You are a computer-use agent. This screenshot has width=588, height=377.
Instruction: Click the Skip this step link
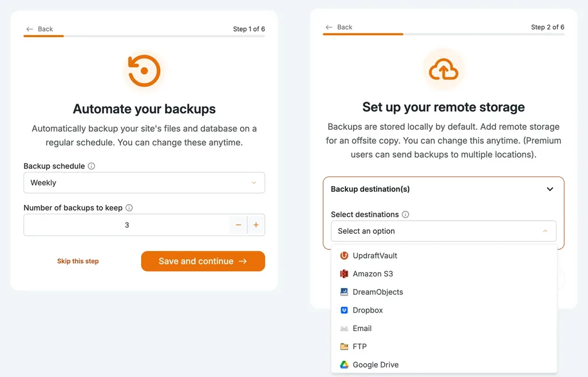coord(78,261)
